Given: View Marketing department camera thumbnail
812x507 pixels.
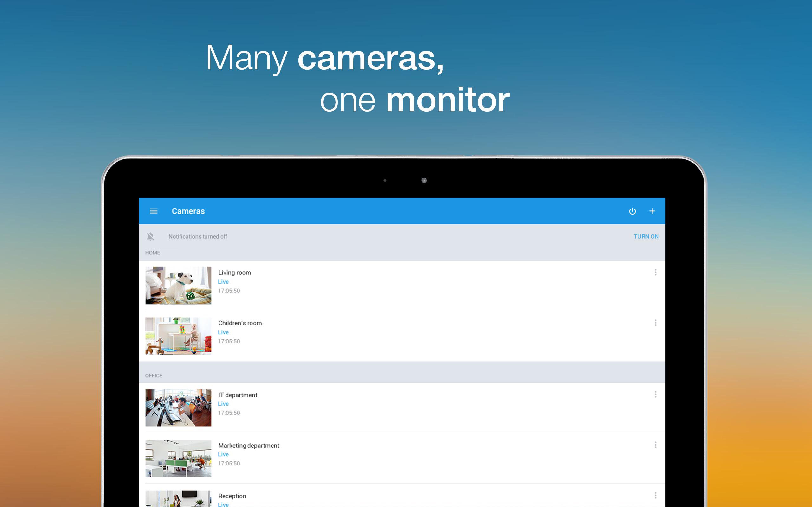Looking at the screenshot, I should [x=178, y=458].
